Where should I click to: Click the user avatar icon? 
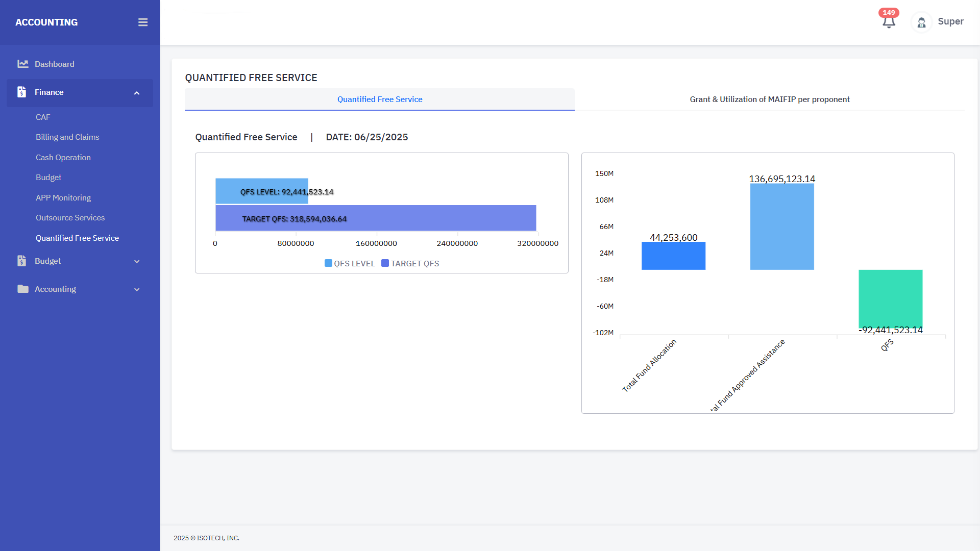pos(921,22)
